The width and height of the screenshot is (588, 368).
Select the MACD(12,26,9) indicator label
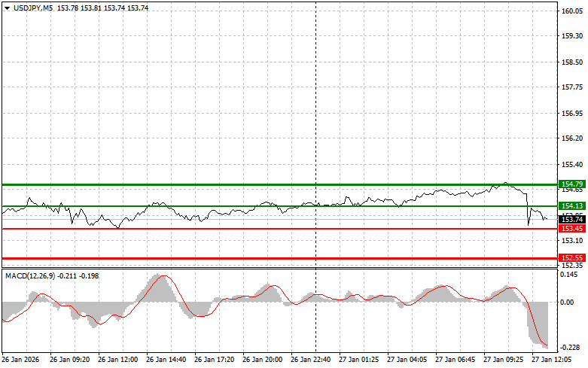(x=30, y=276)
